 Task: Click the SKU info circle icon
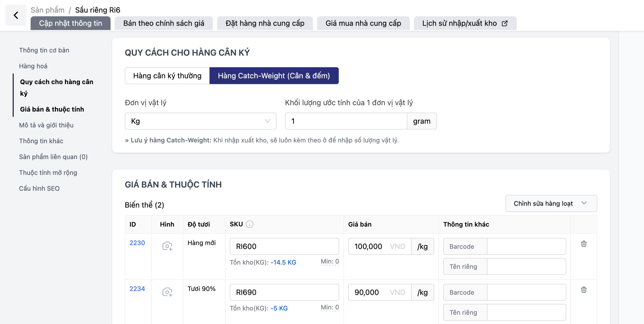[x=249, y=224]
